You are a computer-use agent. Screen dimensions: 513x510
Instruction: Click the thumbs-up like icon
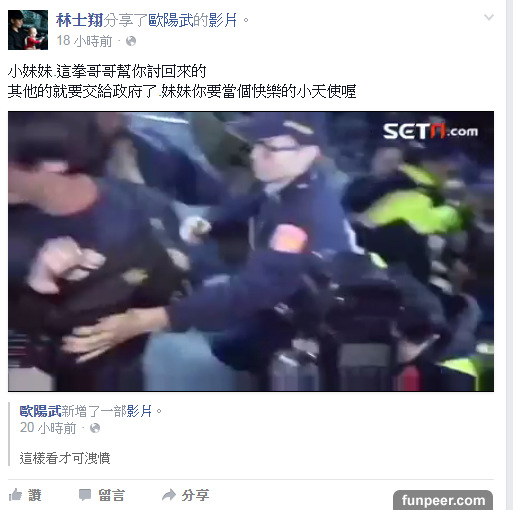(x=15, y=495)
